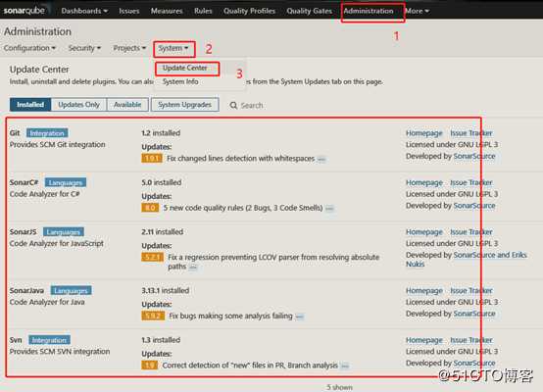Switch to Updates Only filter

click(79, 105)
